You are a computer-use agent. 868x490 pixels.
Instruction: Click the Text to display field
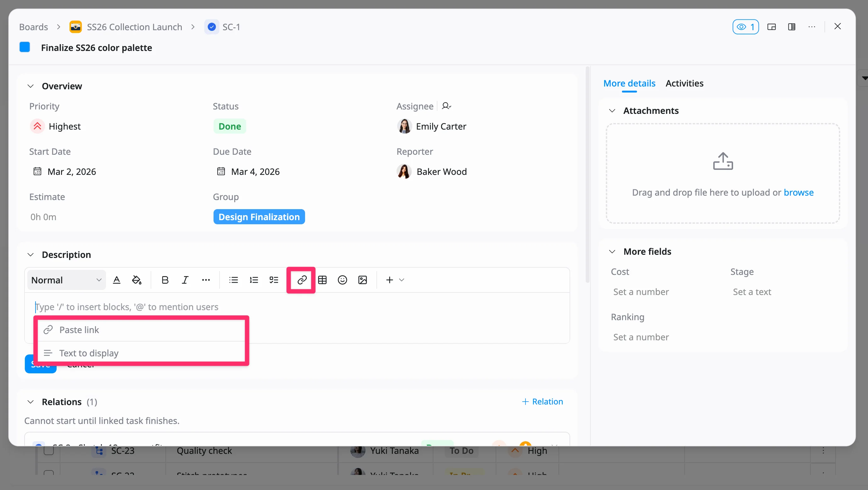(141, 353)
